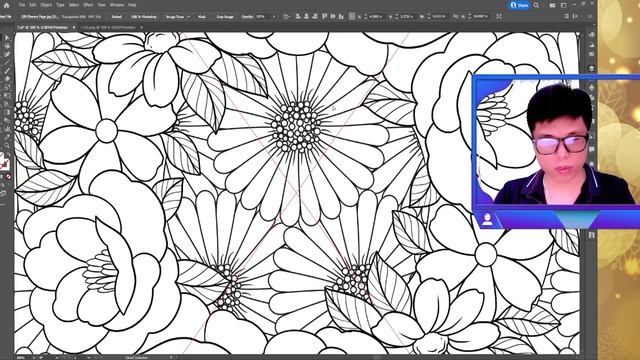Screen dimensions: 640x360
Task: Close the first document tab
Action: 74,27
